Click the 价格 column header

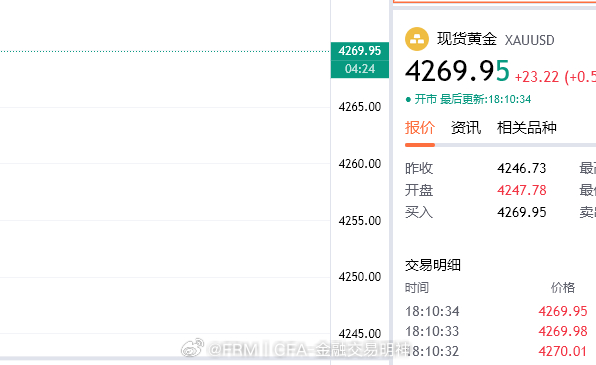(x=563, y=287)
